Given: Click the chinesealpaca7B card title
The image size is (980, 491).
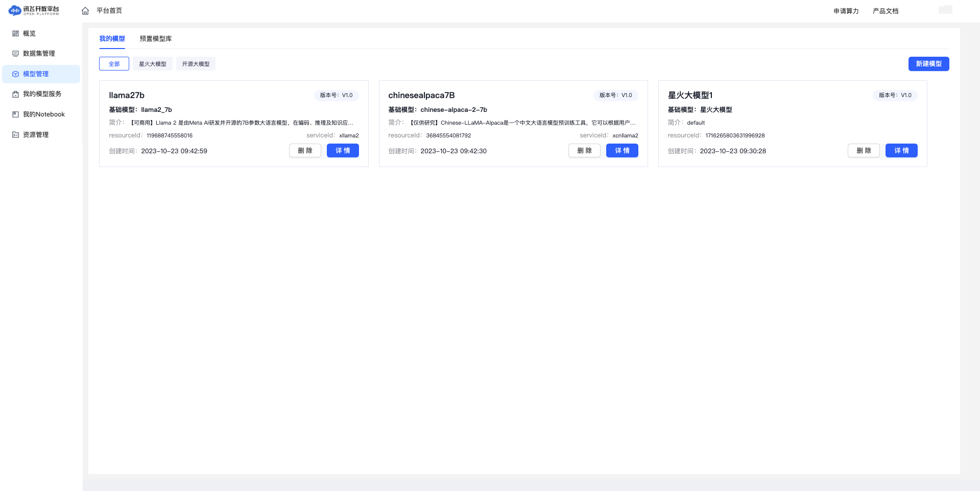Looking at the screenshot, I should pos(421,95).
